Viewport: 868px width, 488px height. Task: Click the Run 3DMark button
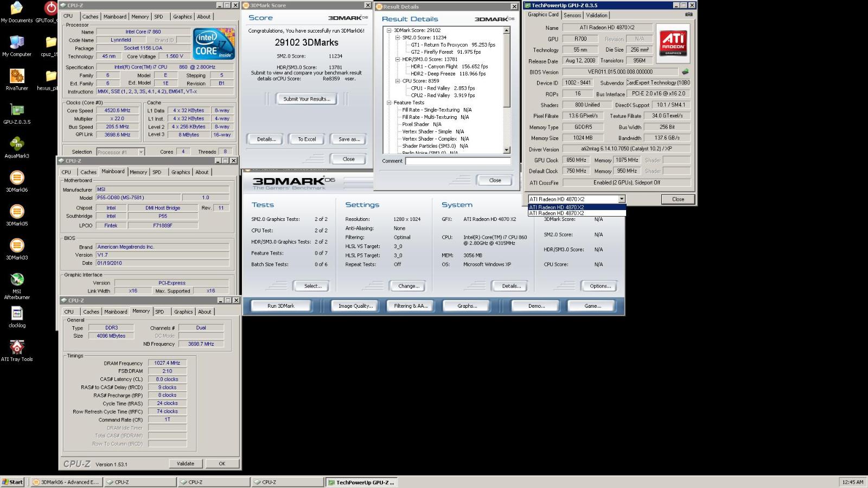pos(280,306)
